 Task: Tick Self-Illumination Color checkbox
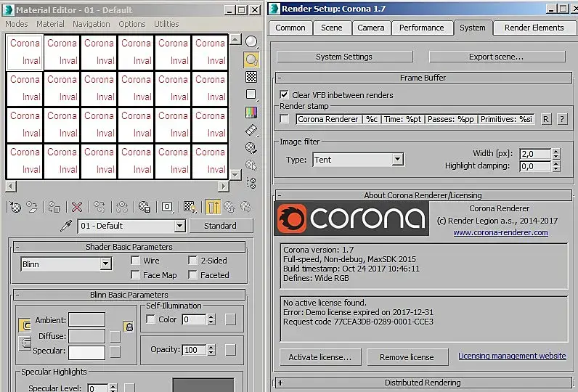point(150,319)
